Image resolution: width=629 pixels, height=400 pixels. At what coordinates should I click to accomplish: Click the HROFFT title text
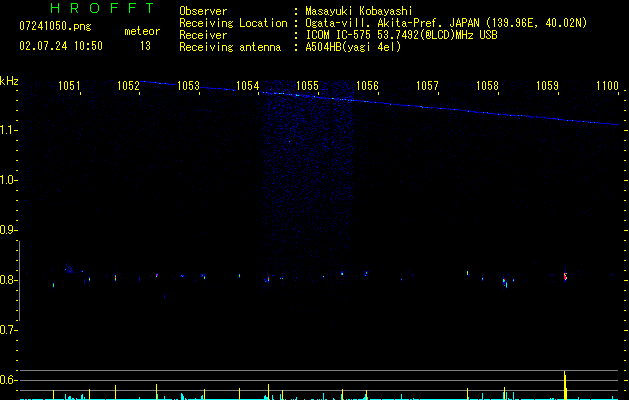coord(103,8)
